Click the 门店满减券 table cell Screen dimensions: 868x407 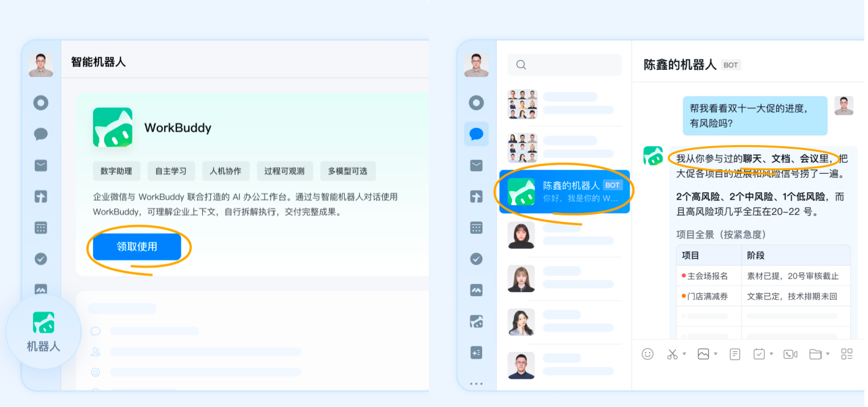coord(708,296)
